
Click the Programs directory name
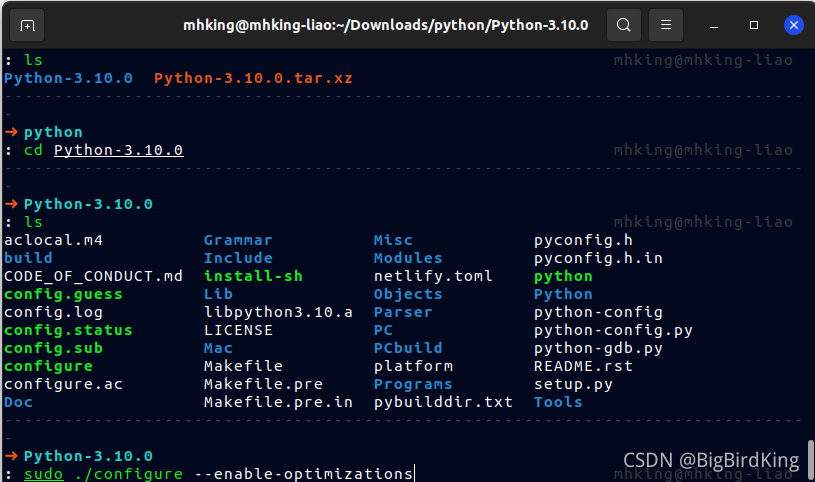pos(413,384)
